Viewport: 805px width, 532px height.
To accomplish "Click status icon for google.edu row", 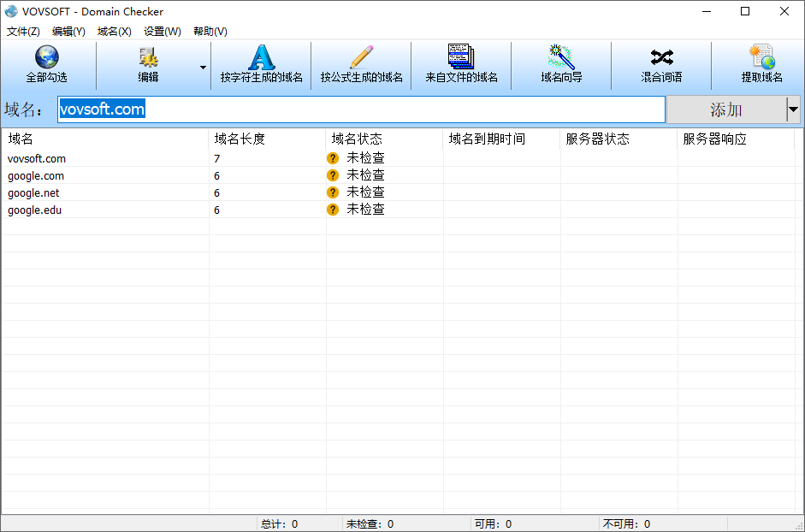I will [333, 210].
